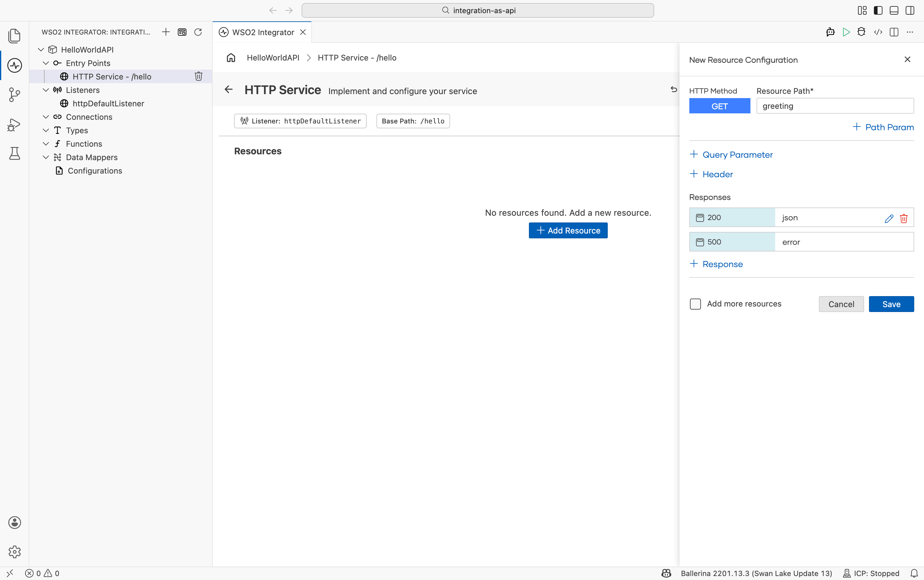Open Source Control view icon
The image size is (924, 580).
point(14,95)
